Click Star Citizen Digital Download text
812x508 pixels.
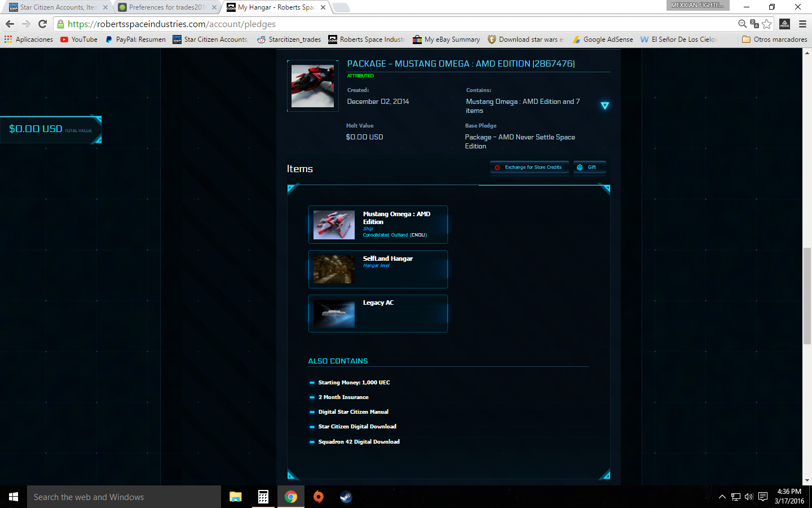357,427
